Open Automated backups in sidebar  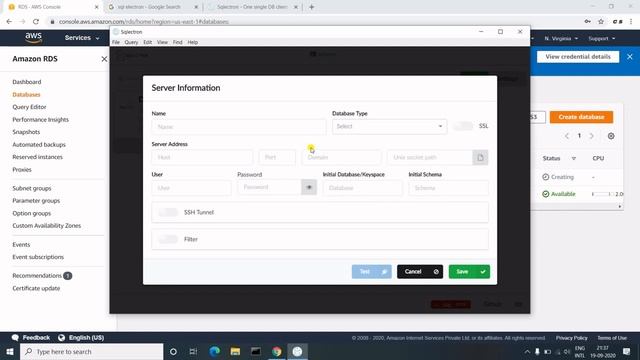(x=39, y=144)
